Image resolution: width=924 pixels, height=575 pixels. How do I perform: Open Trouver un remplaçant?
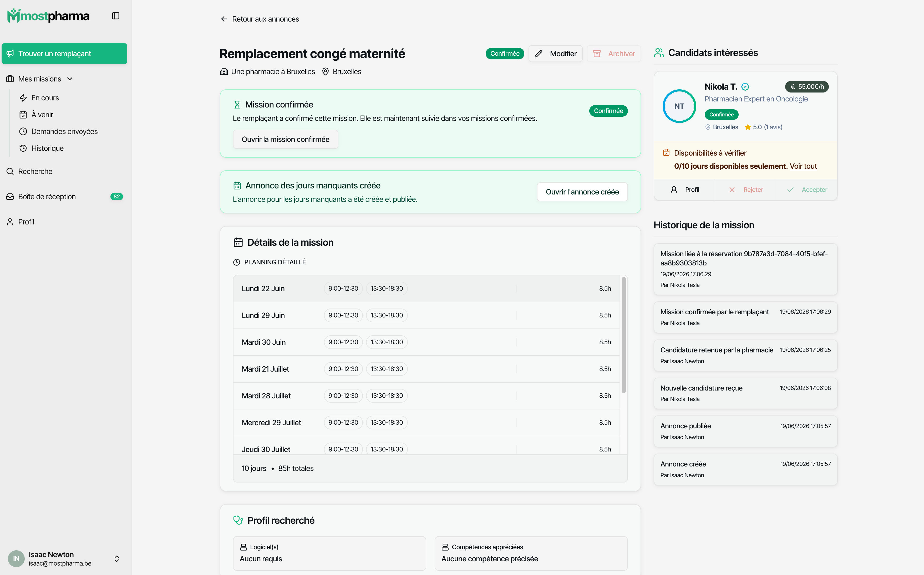64,54
